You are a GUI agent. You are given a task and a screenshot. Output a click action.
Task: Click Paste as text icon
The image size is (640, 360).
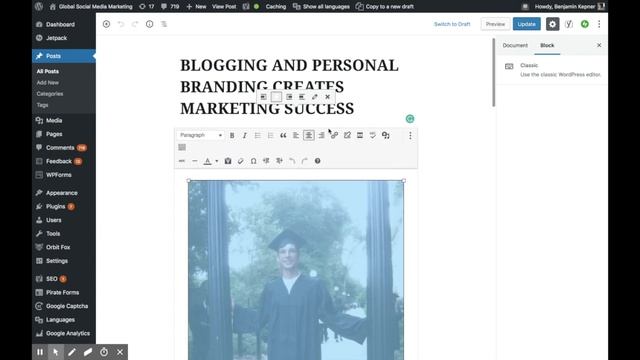coord(228,161)
